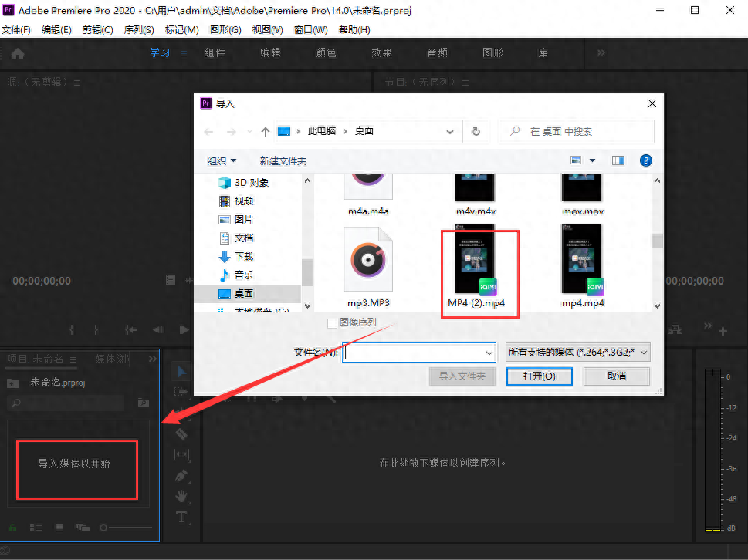Refresh the folder location in dialog
The height and width of the screenshot is (560, 748).
476,132
